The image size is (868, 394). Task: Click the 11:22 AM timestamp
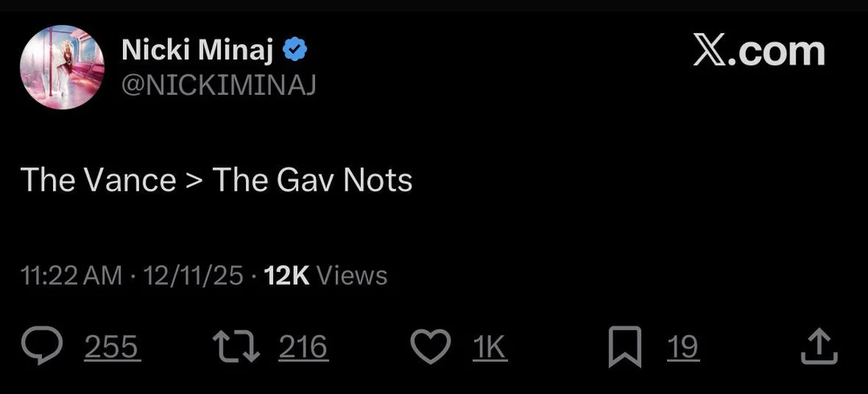tap(72, 276)
